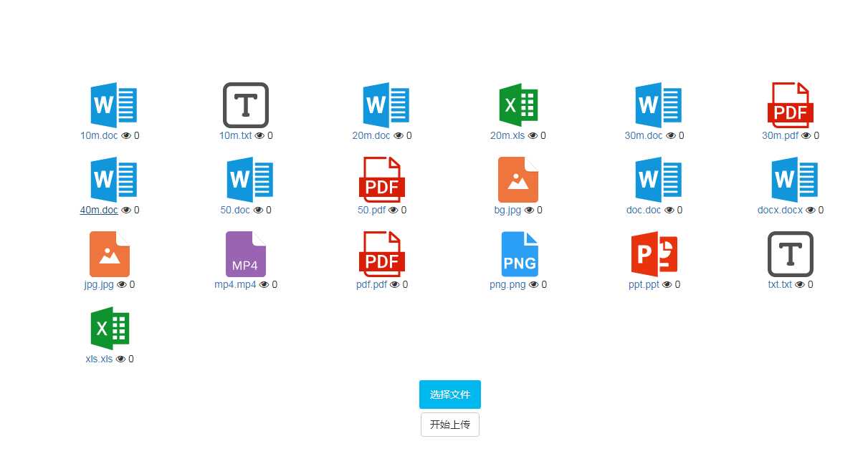868x474 pixels.
Task: Open the Word icon for docx.docx
Action: click(x=794, y=180)
